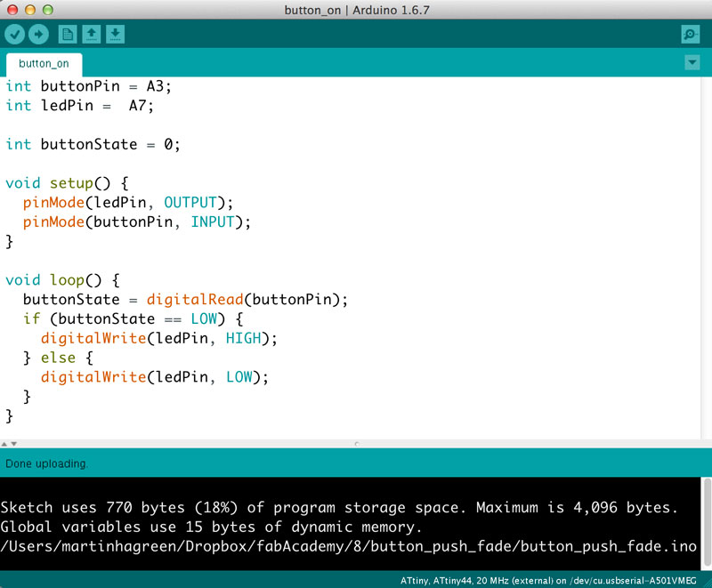Screen dimensions: 712x588
Task: Open the tab options dropdown arrow
Action: (x=692, y=62)
